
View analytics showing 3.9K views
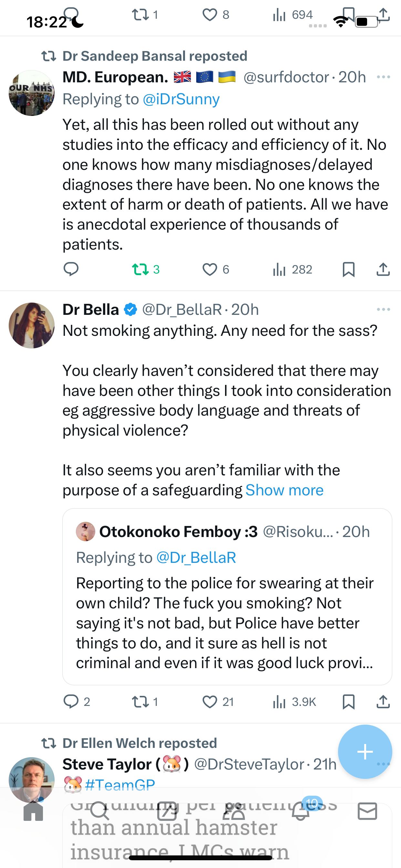point(294,702)
